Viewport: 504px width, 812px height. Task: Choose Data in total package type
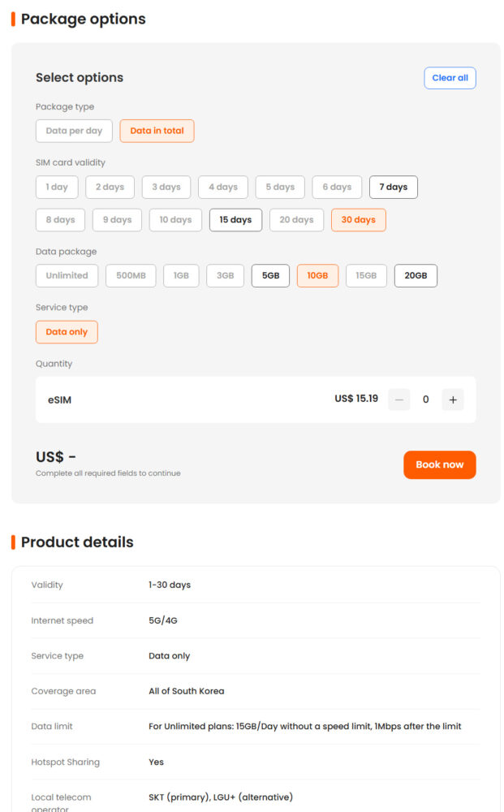pos(157,131)
